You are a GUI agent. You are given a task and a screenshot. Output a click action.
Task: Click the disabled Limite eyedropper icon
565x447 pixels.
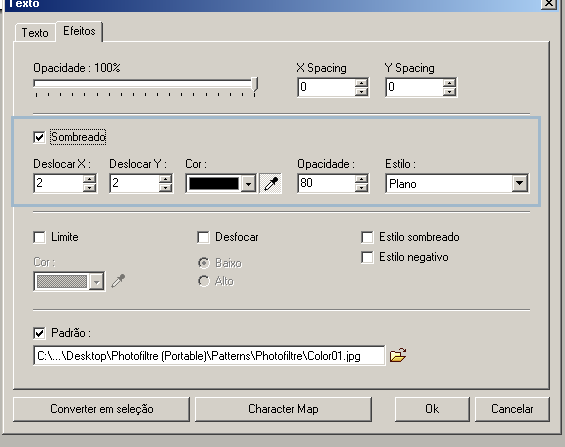point(118,281)
